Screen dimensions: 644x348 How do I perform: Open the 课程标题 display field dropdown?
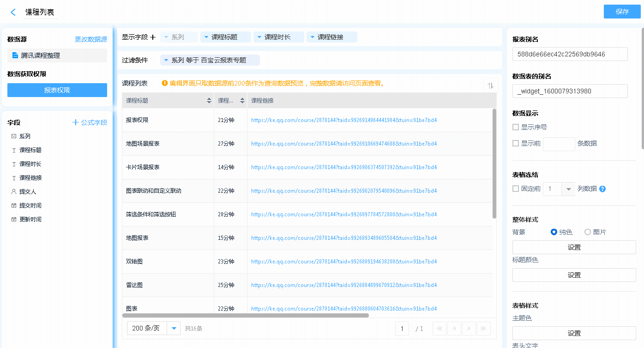point(226,37)
